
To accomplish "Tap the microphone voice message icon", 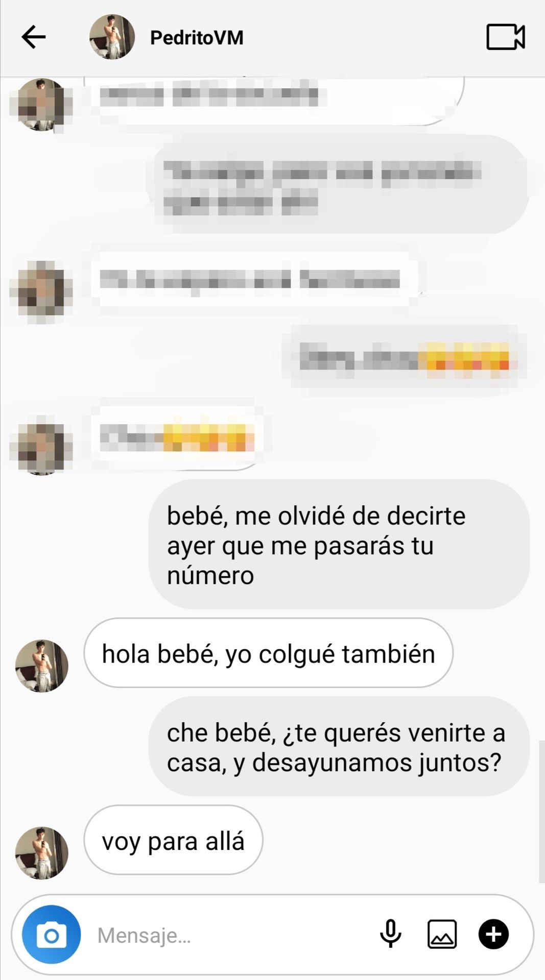I will [391, 934].
